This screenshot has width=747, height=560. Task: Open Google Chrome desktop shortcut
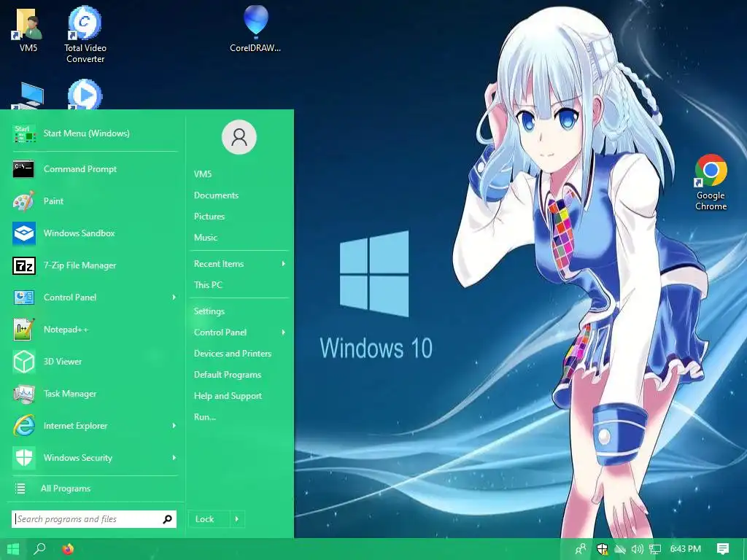[711, 182]
